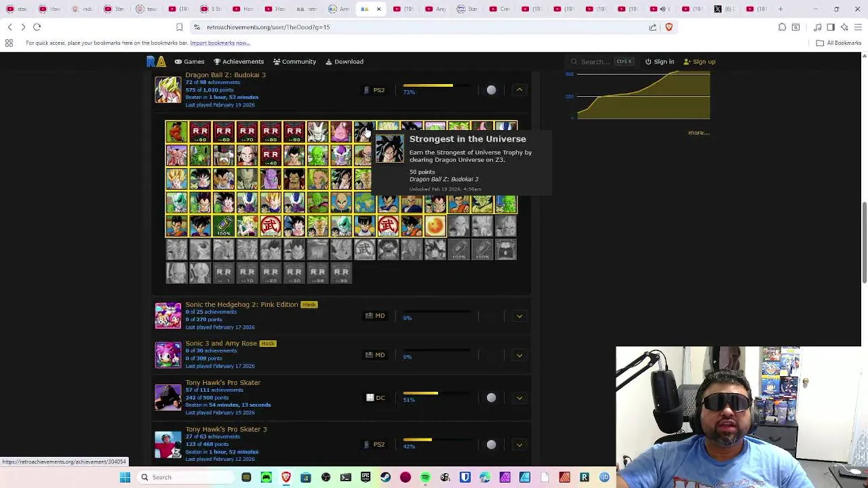868x488 pixels.
Task: Click the page vertical scrollbar
Action: point(864,242)
